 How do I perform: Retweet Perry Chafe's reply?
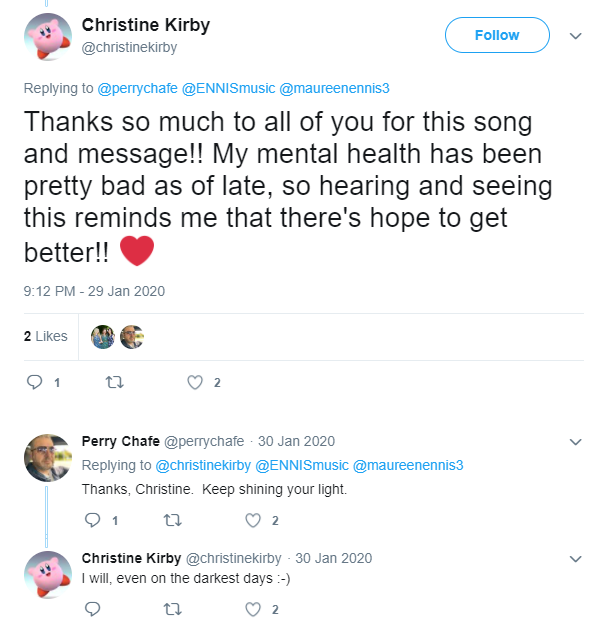pos(173,520)
